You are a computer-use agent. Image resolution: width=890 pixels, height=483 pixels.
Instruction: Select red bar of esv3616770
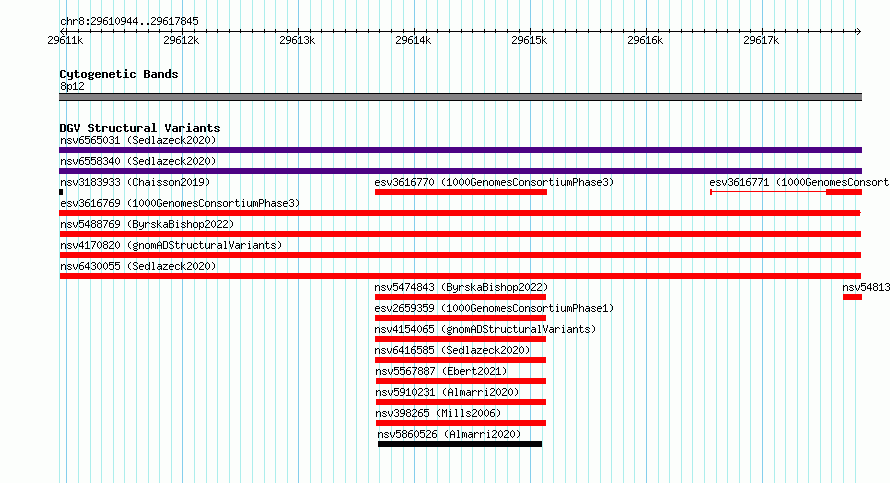coord(461,192)
